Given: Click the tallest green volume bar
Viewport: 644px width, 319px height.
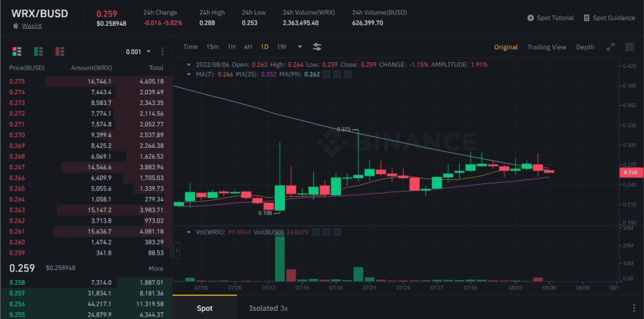Looking at the screenshot, I should tap(280, 257).
